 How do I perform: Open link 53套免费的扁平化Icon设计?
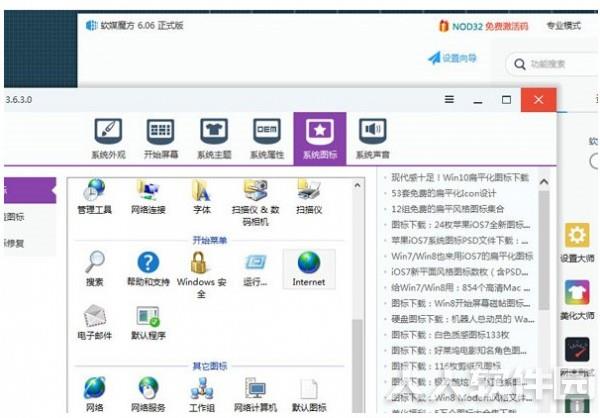click(x=443, y=193)
